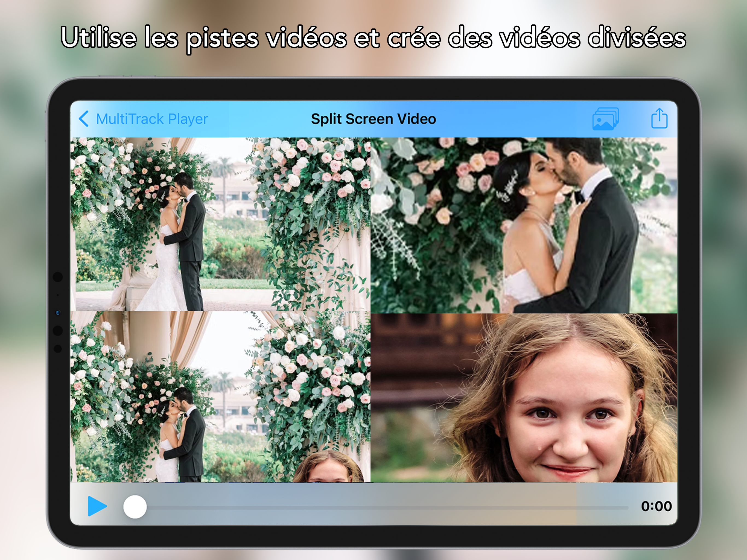This screenshot has width=747, height=560.
Task: Select the bottom-left wedding video pane
Action: (220, 396)
